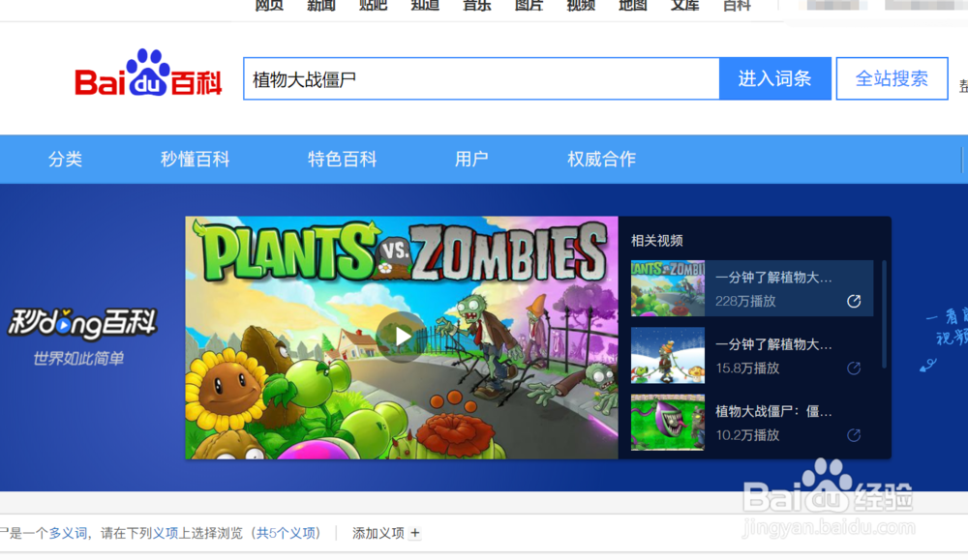Switch to 贴吧 in the top navigation
The width and height of the screenshot is (968, 560).
(373, 5)
